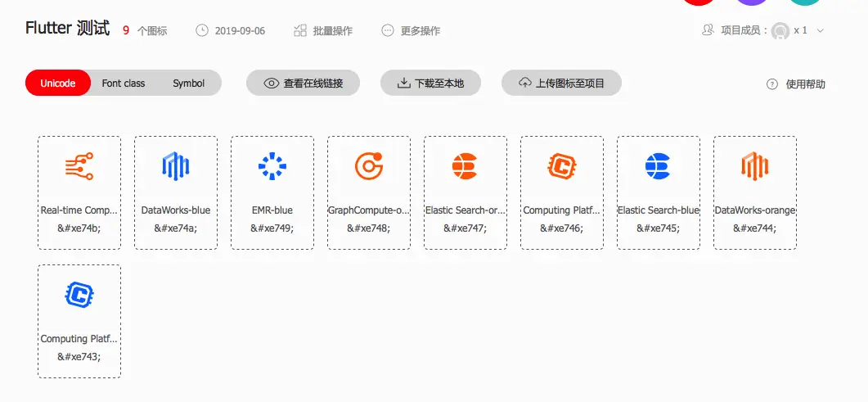Click the code &#xe746; text
This screenshot has width=868, height=402.
pyautogui.click(x=562, y=228)
